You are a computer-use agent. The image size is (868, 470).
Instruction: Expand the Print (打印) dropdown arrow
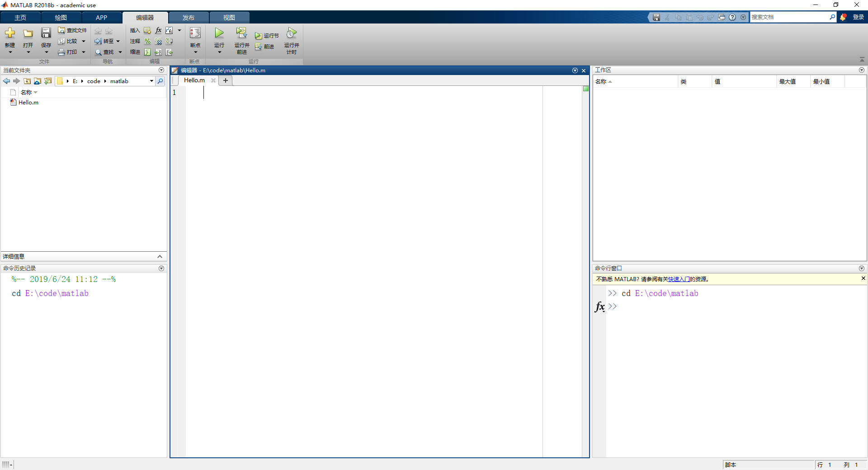pos(84,52)
